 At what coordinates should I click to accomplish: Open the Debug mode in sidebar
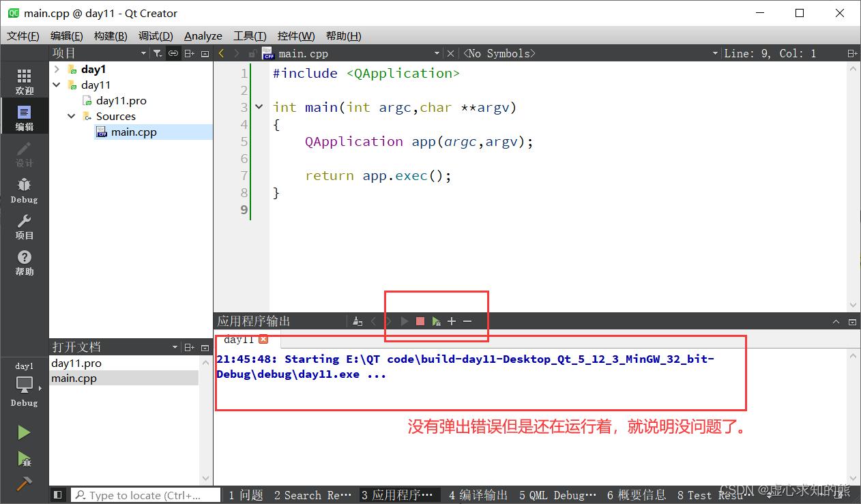click(x=25, y=190)
